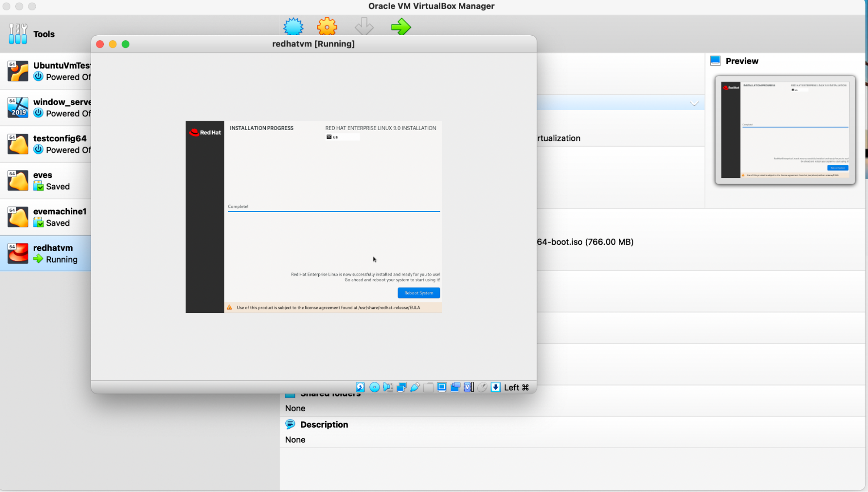Click the Left ⌘ host key label

click(516, 387)
